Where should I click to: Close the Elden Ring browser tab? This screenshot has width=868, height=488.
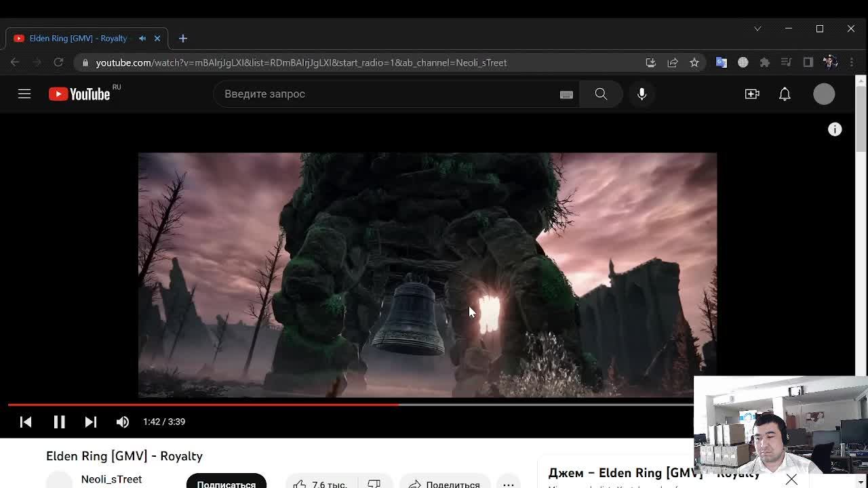pyautogui.click(x=157, y=39)
